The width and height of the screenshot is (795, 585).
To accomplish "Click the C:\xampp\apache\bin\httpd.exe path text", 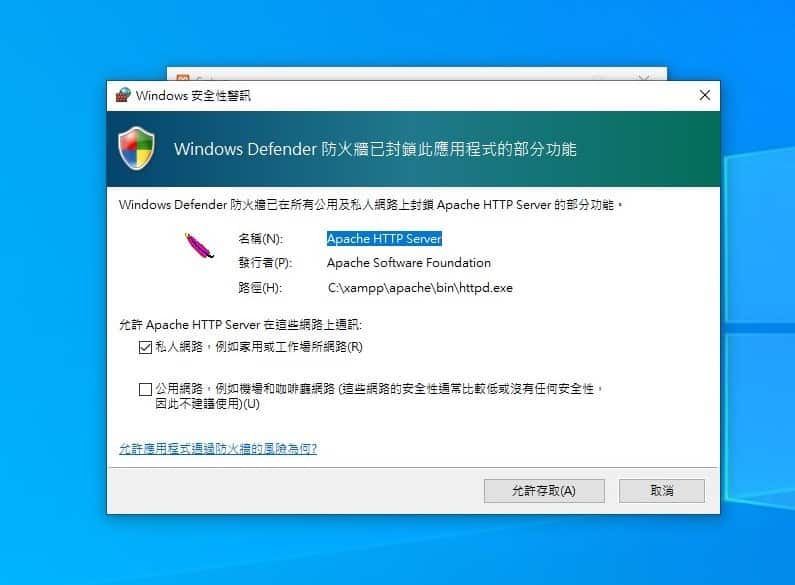I will tap(420, 288).
